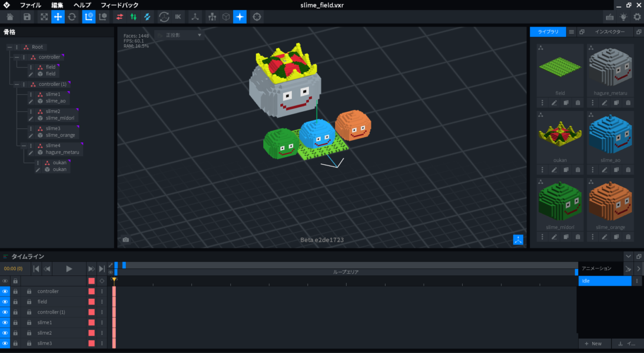Screen dimensions: 644x353
Task: Hide the slime2 timeline track
Action: [x=5, y=333]
